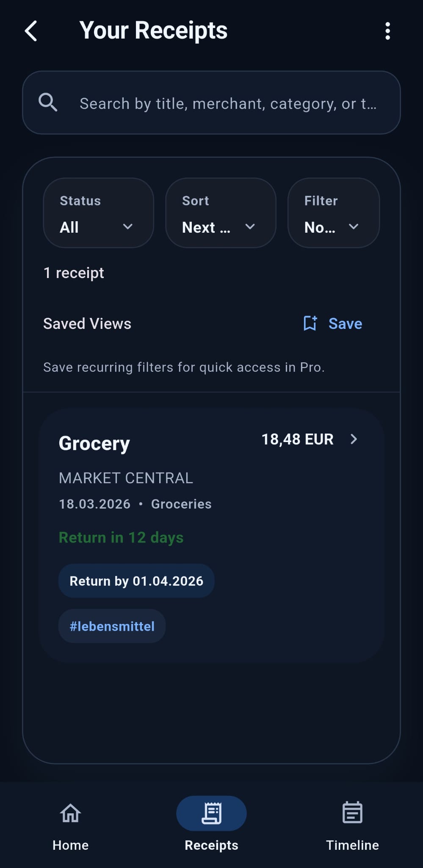This screenshot has height=868, width=423.
Task: Focus the receipt search field
Action: point(228,103)
